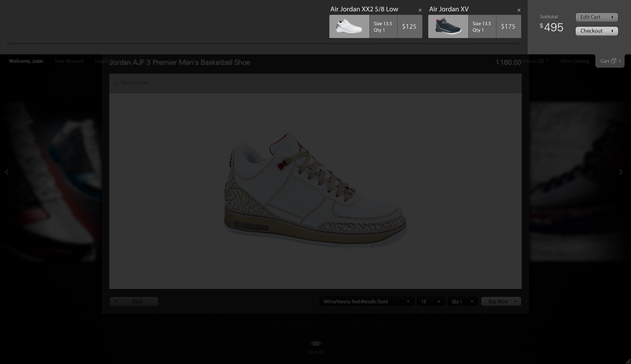Viewport: 631px width, 364px height.
Task: Open Your Account menu item
Action: click(69, 61)
